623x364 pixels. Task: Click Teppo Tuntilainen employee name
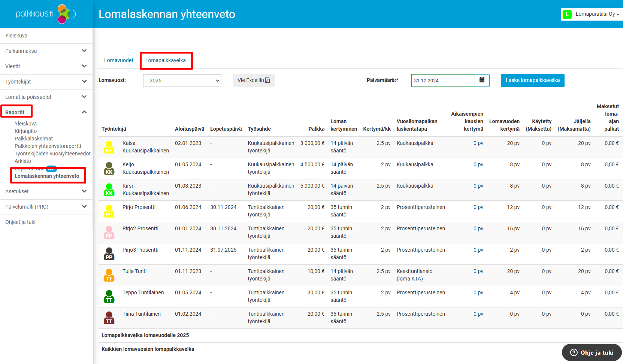pos(143,292)
